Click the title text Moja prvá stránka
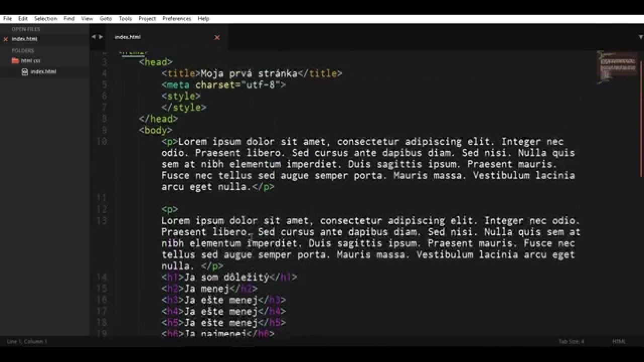The width and height of the screenshot is (644, 362). coord(249,73)
